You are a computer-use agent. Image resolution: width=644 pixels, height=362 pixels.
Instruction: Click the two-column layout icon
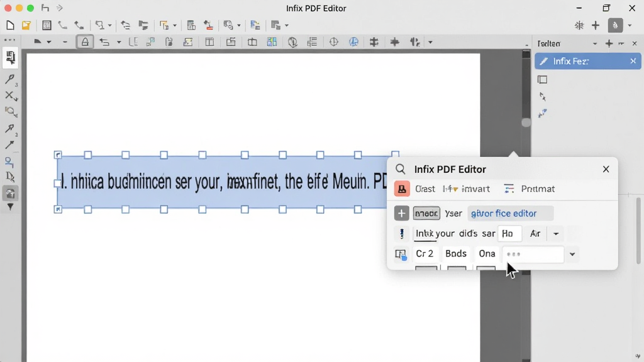click(x=209, y=42)
